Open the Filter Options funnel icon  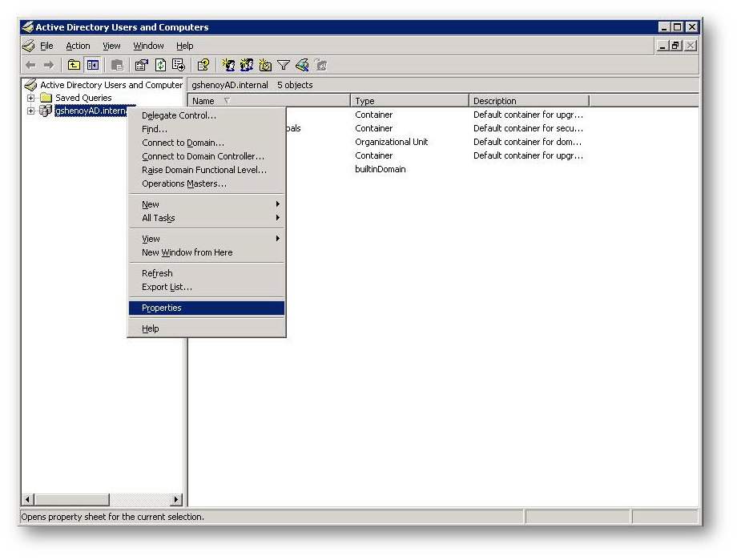pos(284,66)
